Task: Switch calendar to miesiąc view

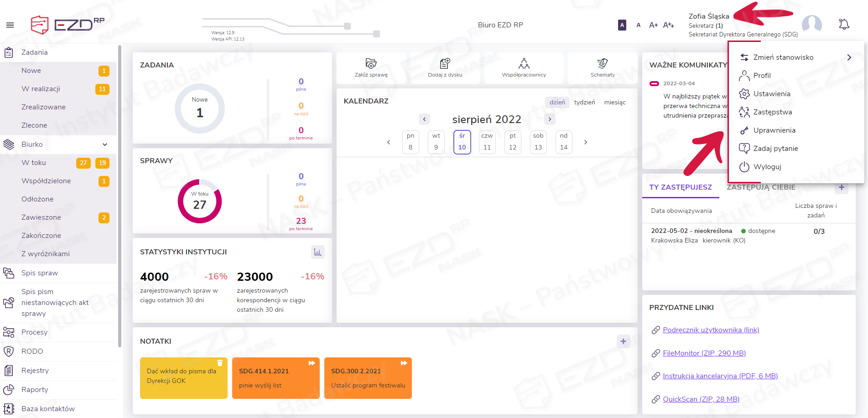Action: pyautogui.click(x=614, y=103)
